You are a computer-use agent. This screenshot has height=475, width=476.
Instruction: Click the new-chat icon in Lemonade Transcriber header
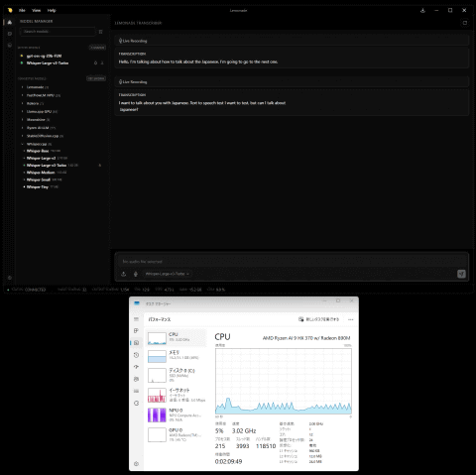tap(465, 23)
